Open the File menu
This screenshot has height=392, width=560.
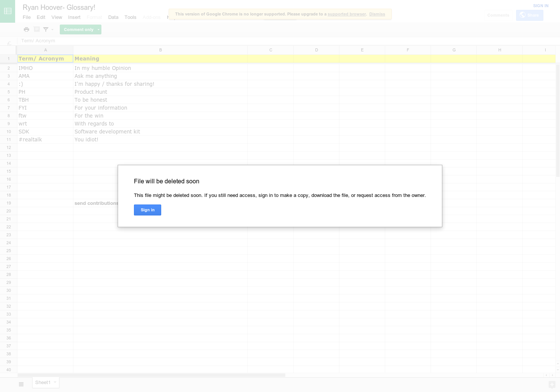(26, 17)
